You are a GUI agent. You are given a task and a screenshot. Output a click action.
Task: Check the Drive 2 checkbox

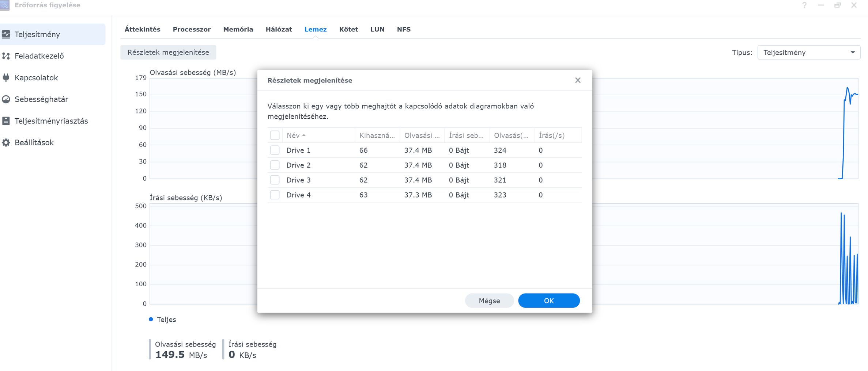tap(275, 165)
